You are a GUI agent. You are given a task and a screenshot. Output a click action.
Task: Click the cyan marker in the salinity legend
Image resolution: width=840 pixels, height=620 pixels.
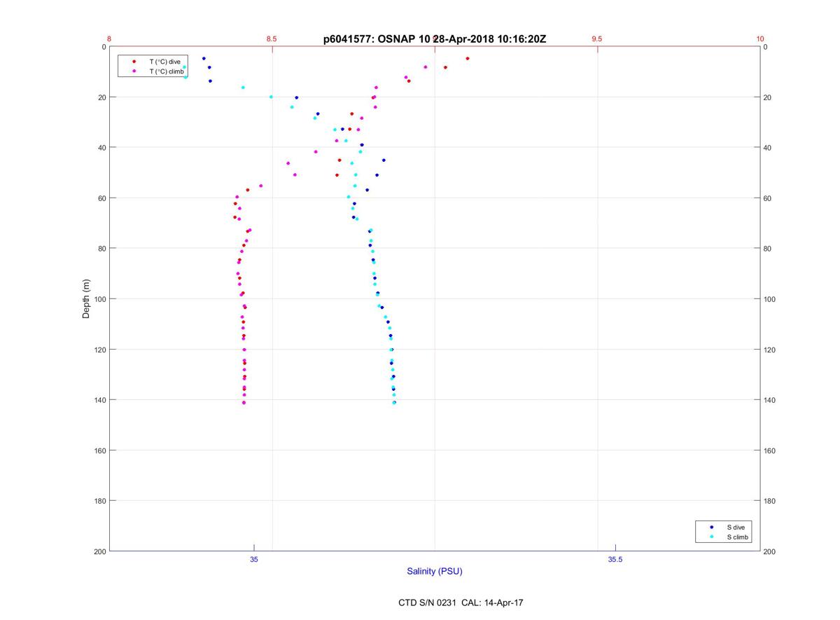(x=712, y=537)
